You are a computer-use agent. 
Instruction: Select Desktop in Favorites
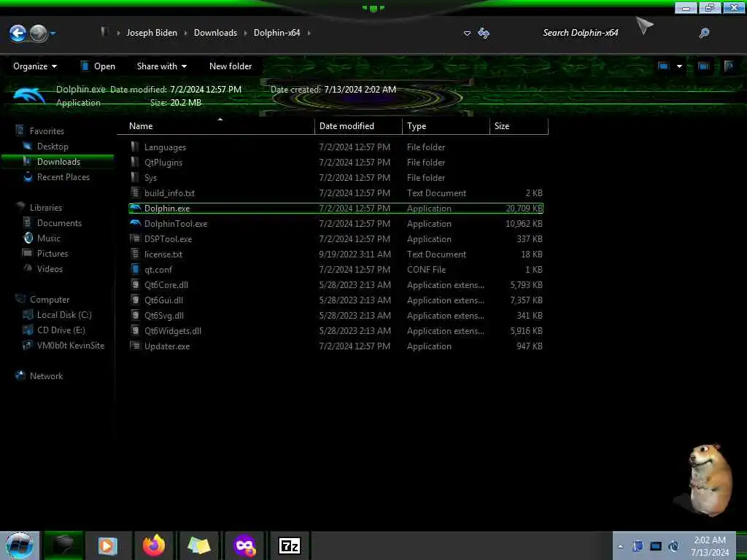pos(53,146)
